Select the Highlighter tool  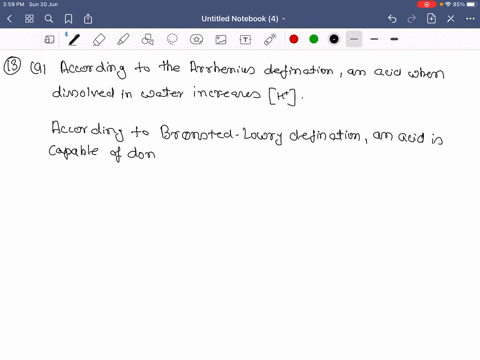pyautogui.click(x=123, y=40)
